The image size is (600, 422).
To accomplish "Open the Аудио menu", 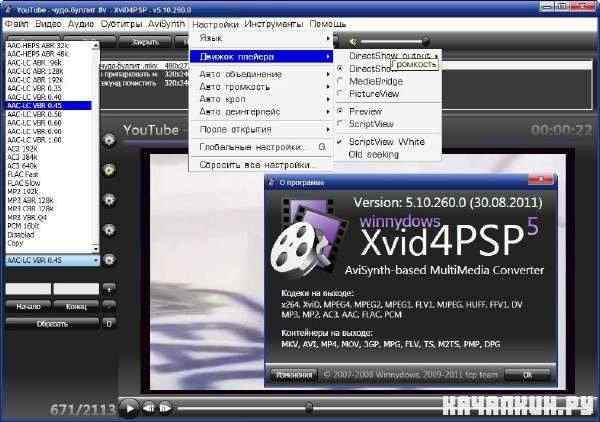I will click(81, 24).
